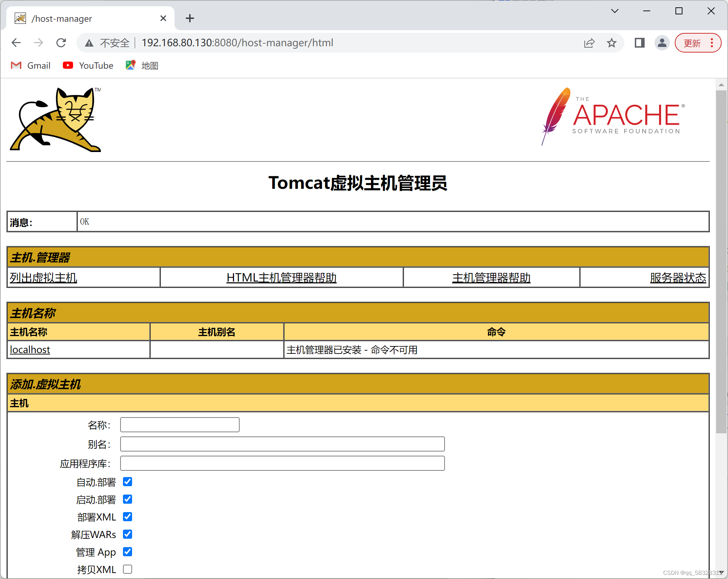Click the Apache Software Foundation logo
Image resolution: width=728 pixels, height=579 pixels.
click(612, 116)
